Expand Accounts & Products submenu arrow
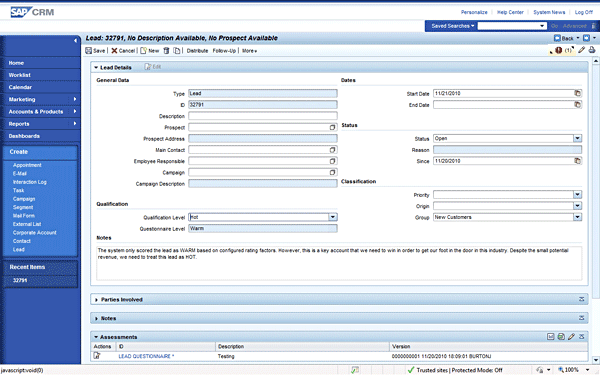This screenshot has width=600, height=375. (x=75, y=111)
